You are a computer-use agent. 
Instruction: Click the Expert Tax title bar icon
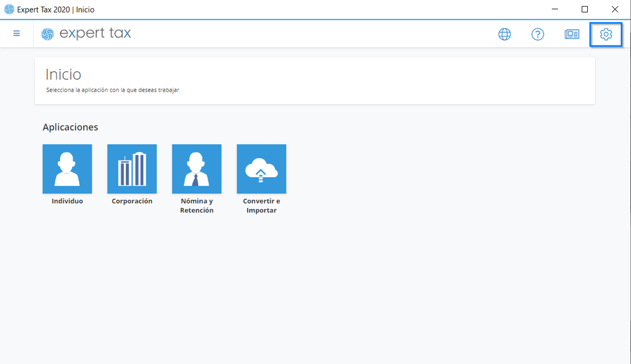tap(9, 9)
